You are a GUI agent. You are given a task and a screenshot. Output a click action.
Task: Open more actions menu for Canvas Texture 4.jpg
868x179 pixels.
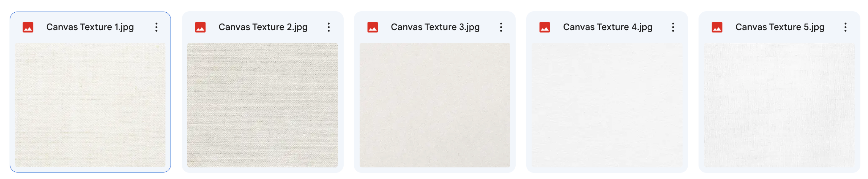(x=673, y=27)
